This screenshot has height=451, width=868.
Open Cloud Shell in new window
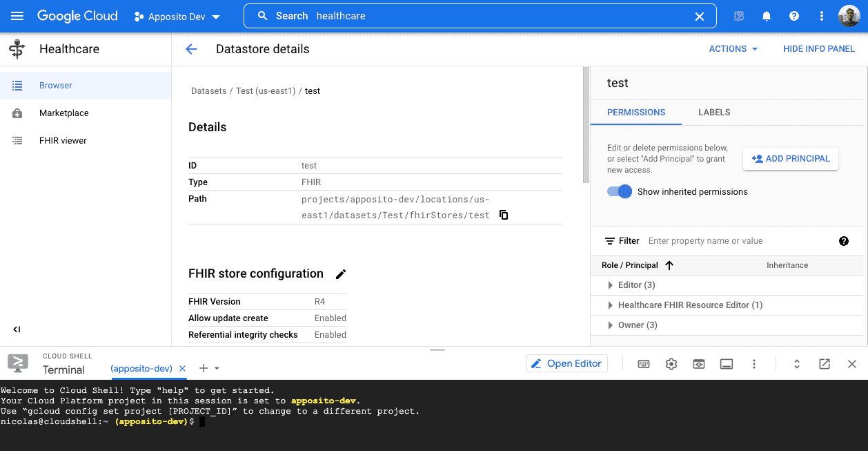[825, 364]
